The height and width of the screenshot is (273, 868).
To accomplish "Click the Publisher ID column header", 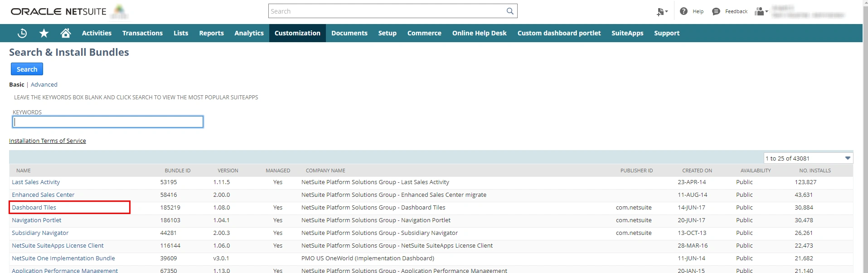I will tap(636, 171).
